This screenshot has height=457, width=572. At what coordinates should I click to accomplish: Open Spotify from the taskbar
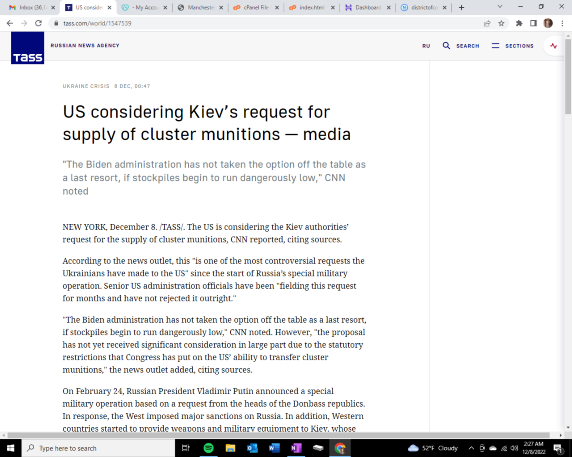pos(208,448)
